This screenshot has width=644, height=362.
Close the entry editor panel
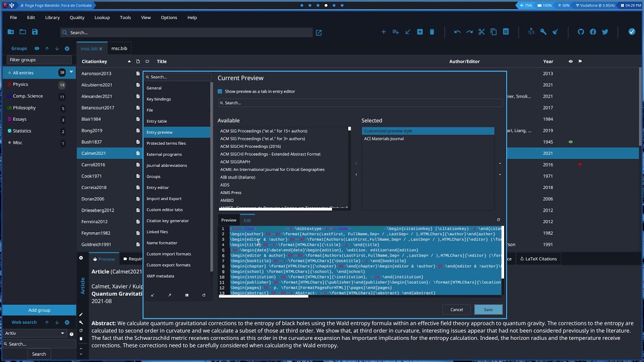pos(81,258)
